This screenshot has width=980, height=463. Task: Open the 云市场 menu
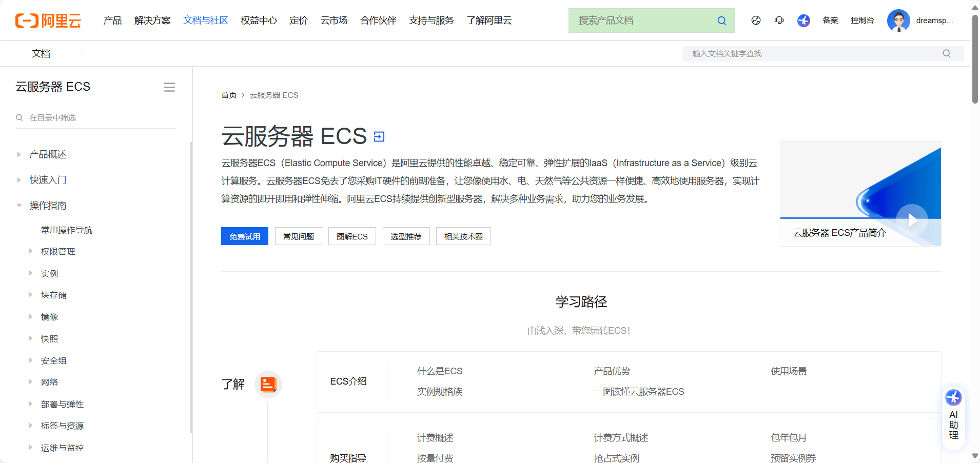334,21
